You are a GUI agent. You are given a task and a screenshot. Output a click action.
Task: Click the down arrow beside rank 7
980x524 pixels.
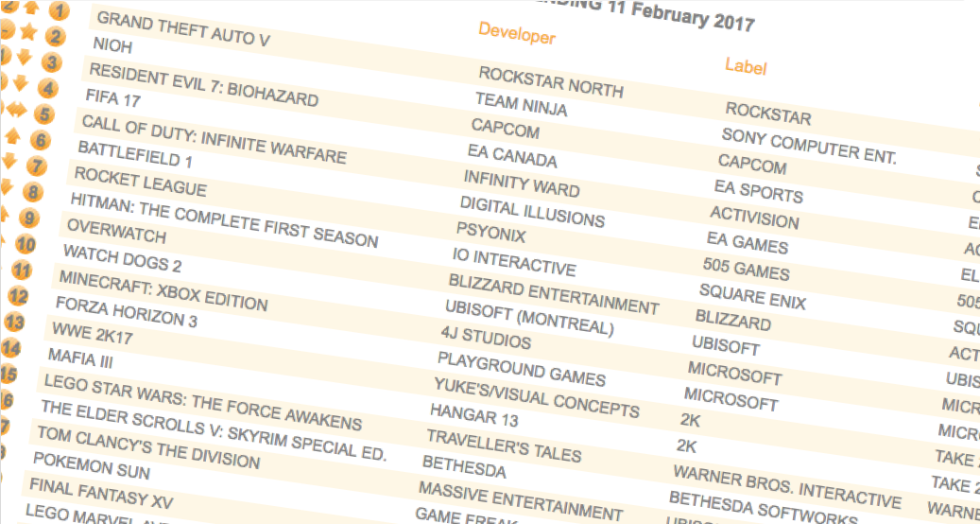9,162
